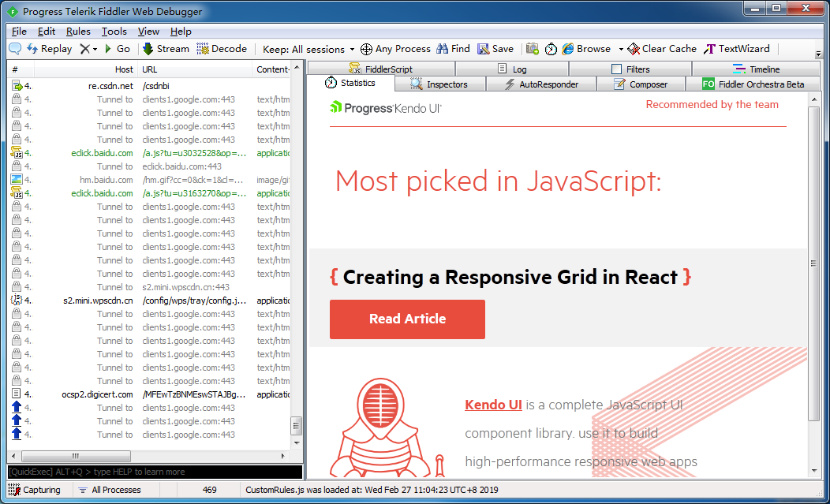The height and width of the screenshot is (504, 830).
Task: Open the View menu
Action: pos(149,32)
